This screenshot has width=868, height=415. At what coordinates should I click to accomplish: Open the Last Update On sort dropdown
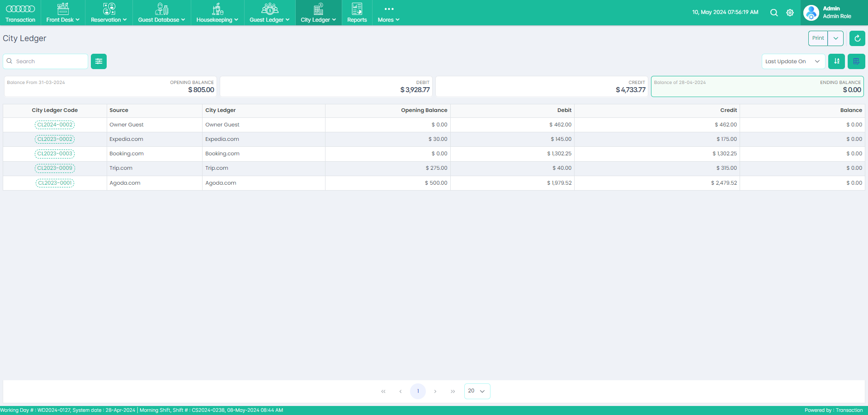(793, 61)
